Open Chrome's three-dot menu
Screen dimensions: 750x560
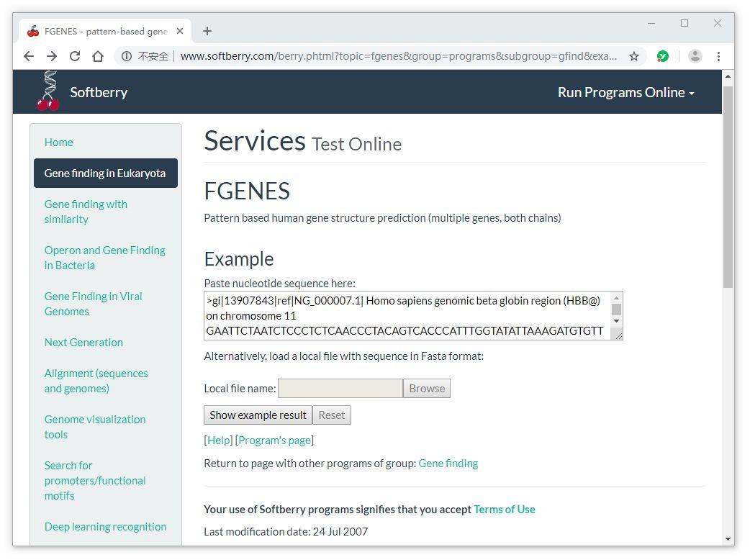718,56
